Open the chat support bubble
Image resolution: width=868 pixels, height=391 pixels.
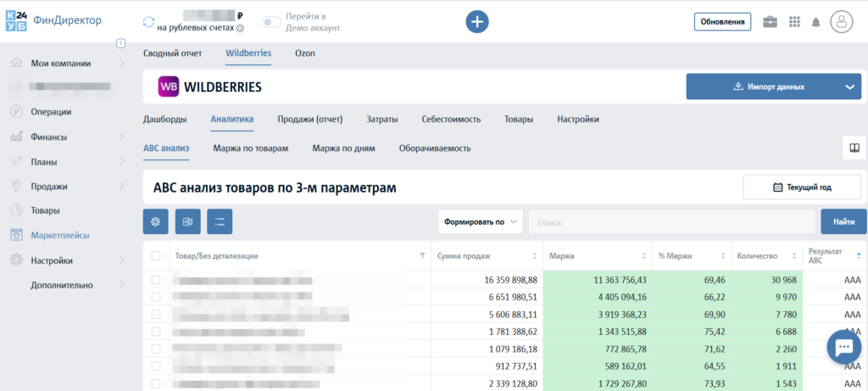point(844,347)
